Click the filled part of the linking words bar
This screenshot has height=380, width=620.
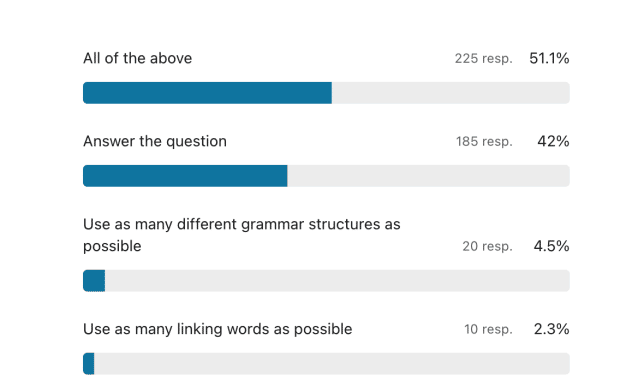point(89,364)
